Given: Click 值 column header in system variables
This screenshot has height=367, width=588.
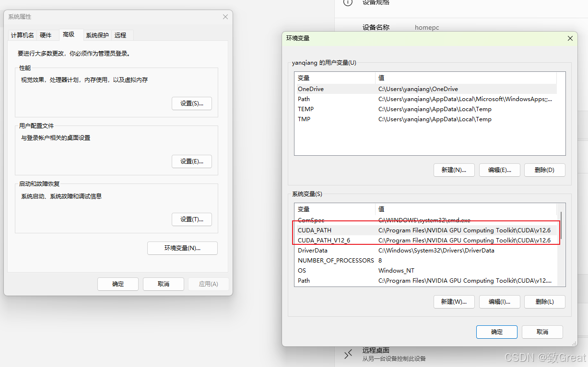Looking at the screenshot, I should click(466, 209).
